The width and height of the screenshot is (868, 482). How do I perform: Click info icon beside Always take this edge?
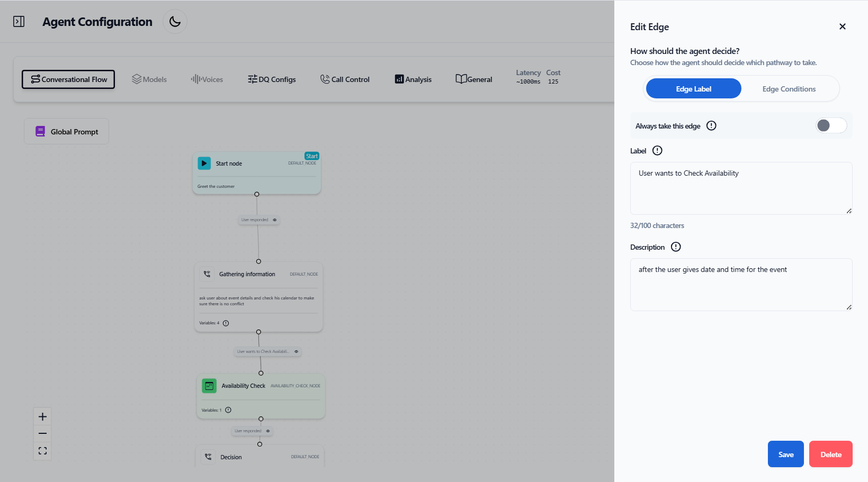(x=711, y=126)
